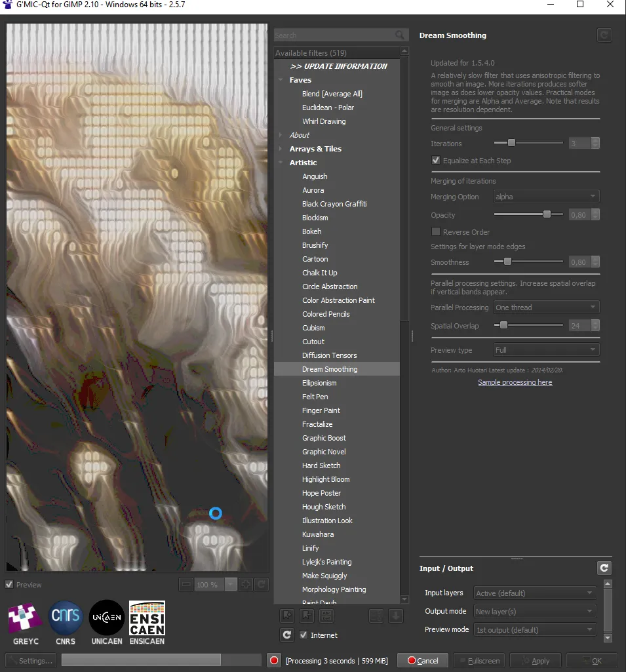Open the Parallel Processing dropdown
This screenshot has width=626, height=672.
pyautogui.click(x=546, y=307)
